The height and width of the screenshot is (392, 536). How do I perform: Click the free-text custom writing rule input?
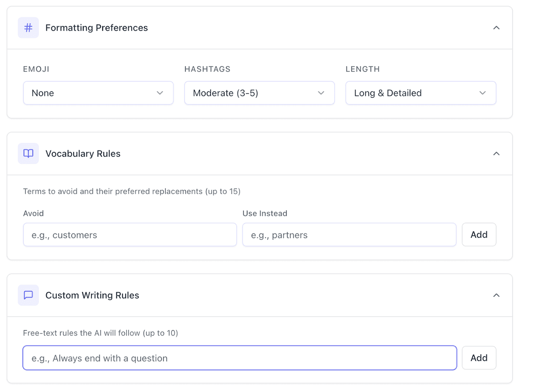tap(239, 358)
